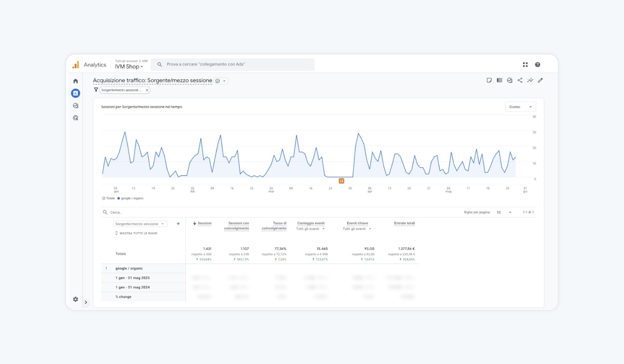Open the Admin settings gear
This screenshot has width=624, height=364.
pyautogui.click(x=75, y=299)
